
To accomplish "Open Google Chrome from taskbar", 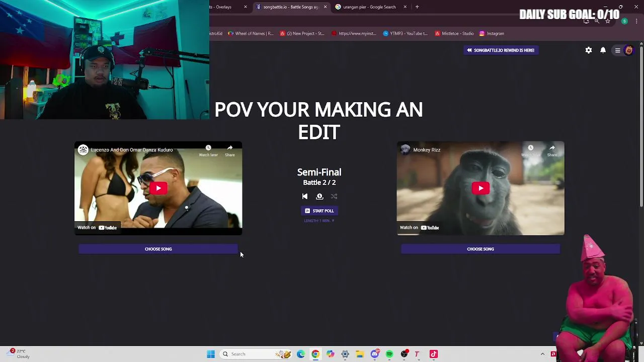I will point(315,354).
